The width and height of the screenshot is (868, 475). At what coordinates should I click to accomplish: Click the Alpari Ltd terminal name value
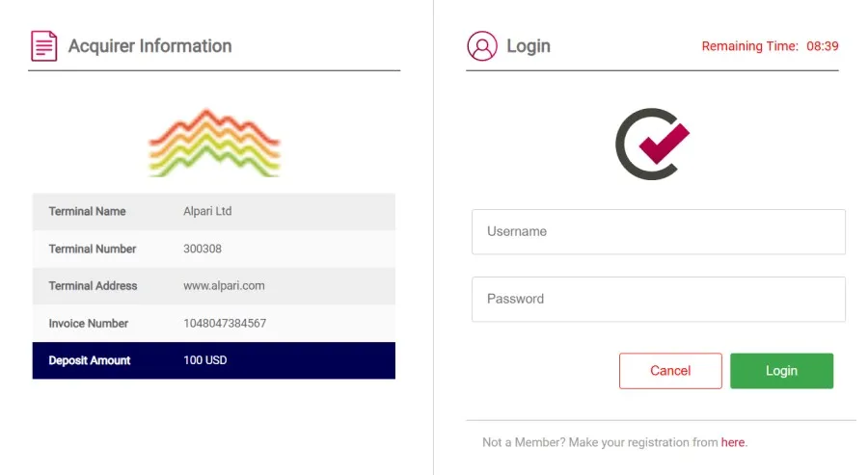[x=207, y=211]
